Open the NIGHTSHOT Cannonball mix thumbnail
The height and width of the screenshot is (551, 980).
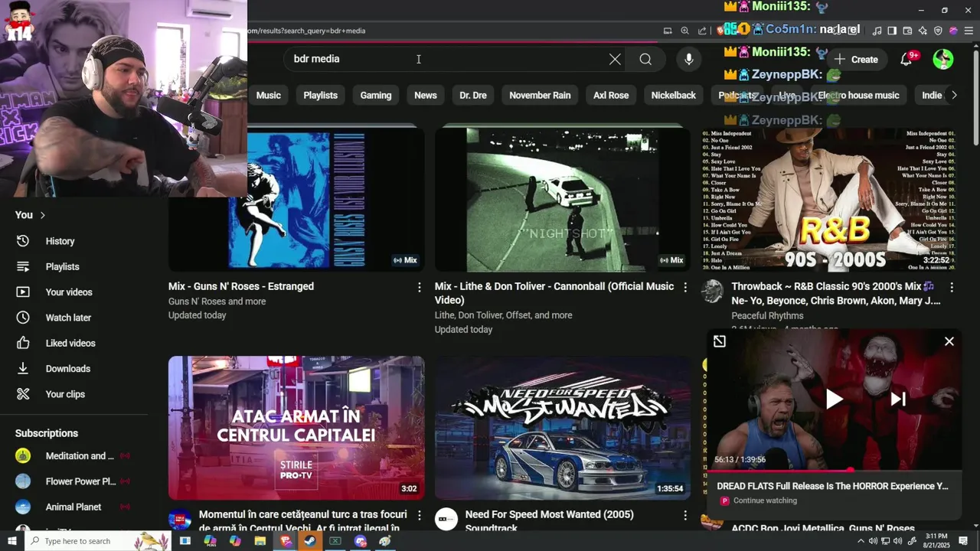tap(563, 199)
